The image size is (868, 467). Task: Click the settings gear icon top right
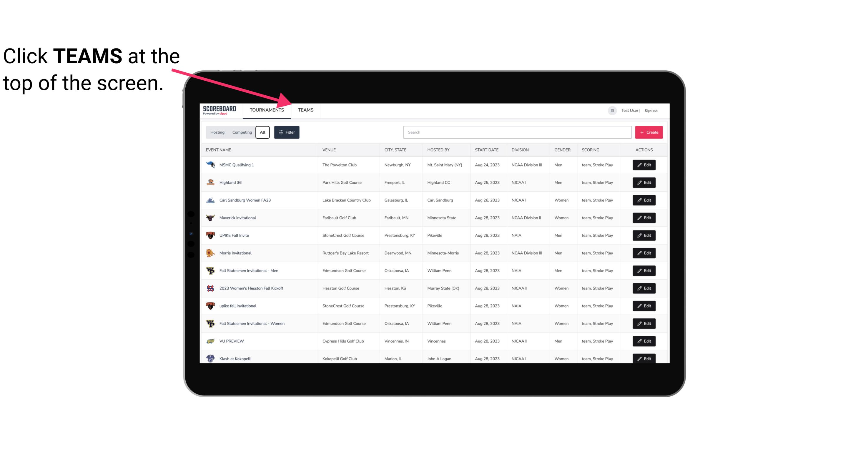coord(612,110)
